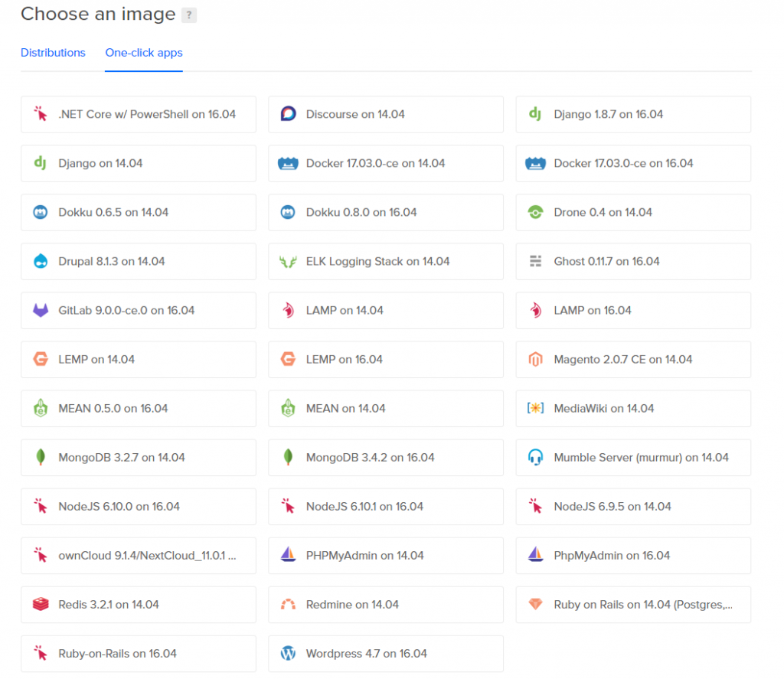
Task: Select NodeJS 6.10.1 on 16.04
Action: (386, 507)
